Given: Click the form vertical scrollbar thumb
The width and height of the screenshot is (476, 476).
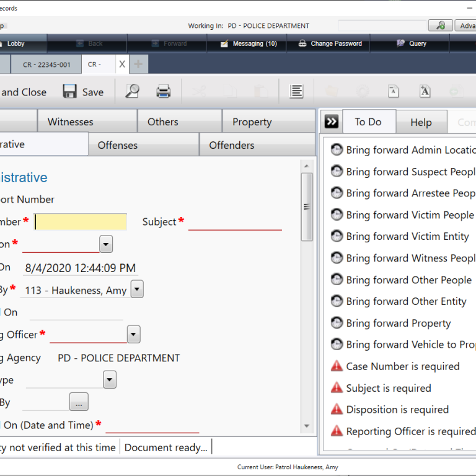Looking at the screenshot, I should click(307, 207).
